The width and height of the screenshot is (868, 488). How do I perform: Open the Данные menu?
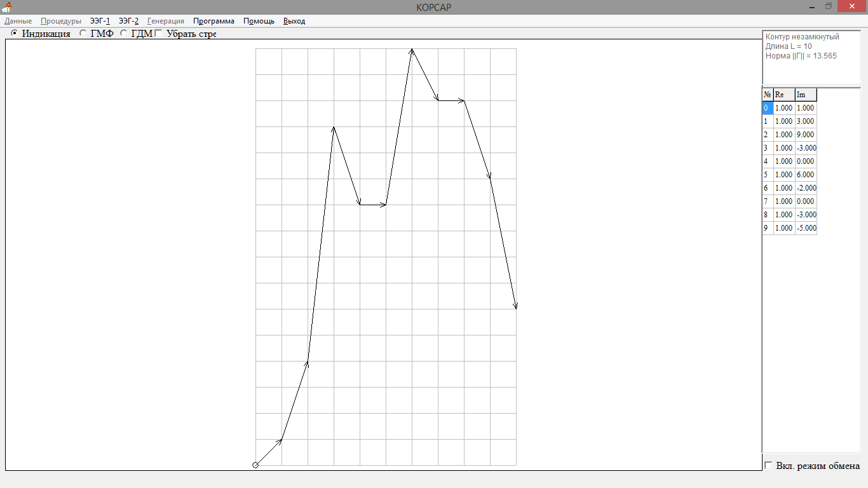click(18, 21)
